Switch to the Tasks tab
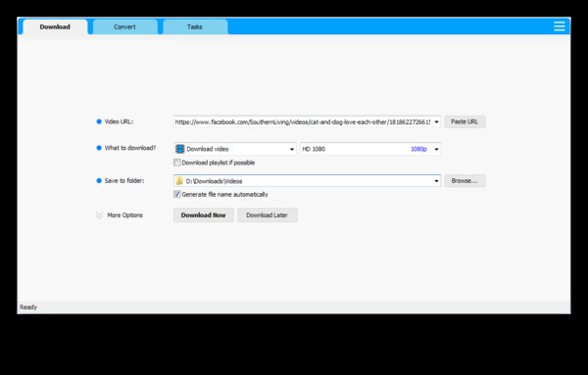Viewport: 588px width, 375px height. coord(195,27)
